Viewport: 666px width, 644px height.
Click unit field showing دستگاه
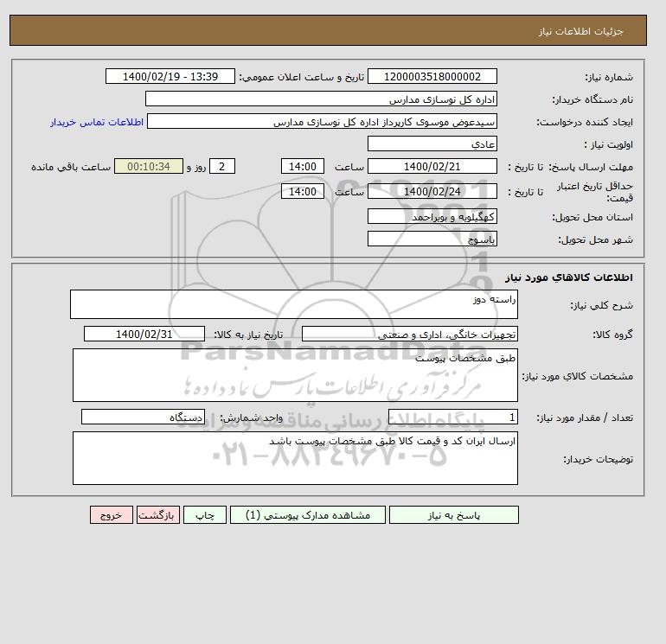[x=143, y=418]
